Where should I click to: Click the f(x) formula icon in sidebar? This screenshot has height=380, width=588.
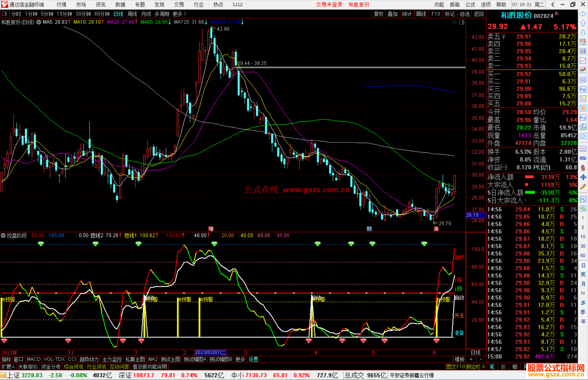[583, 127]
